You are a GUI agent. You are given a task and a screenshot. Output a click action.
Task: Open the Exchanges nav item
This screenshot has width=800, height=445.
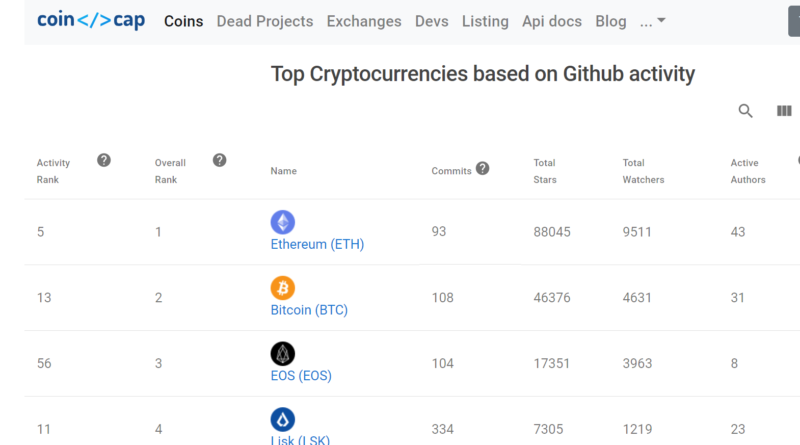coord(364,21)
